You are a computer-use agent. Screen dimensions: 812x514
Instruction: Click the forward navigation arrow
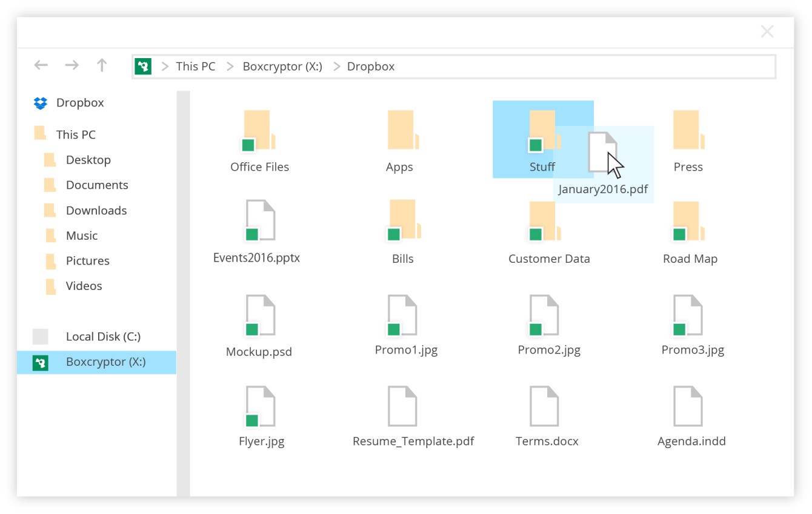point(72,65)
